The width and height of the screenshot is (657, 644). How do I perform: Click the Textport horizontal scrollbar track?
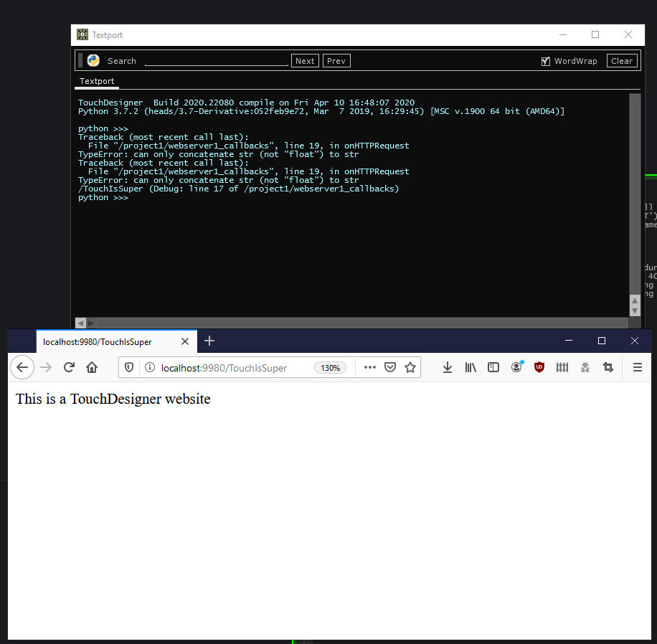tap(362, 323)
